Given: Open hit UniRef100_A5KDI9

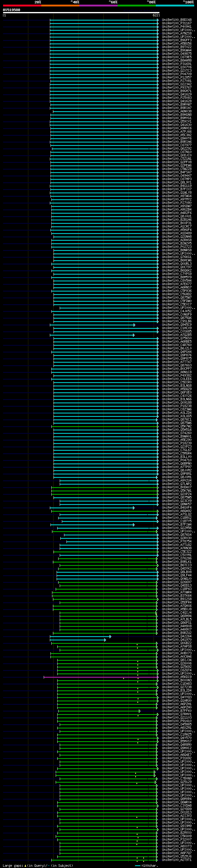Looking at the screenshot, I should [x=177, y=676].
